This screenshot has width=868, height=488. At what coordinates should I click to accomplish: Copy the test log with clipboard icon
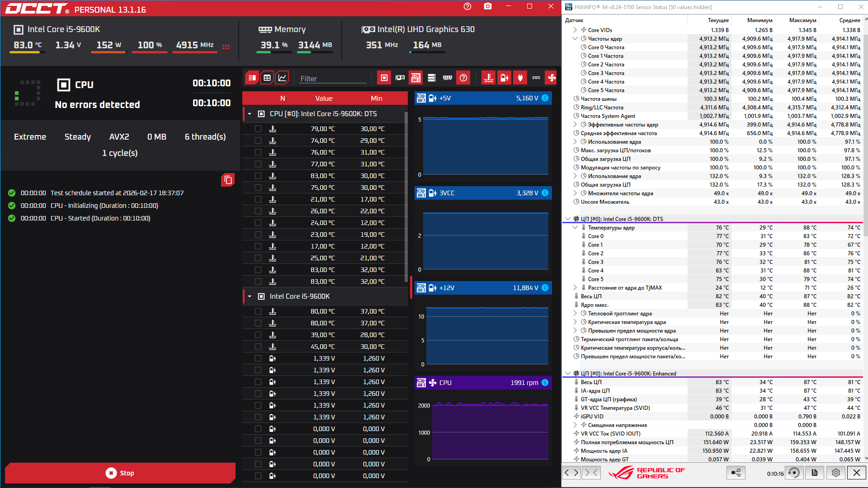(228, 180)
